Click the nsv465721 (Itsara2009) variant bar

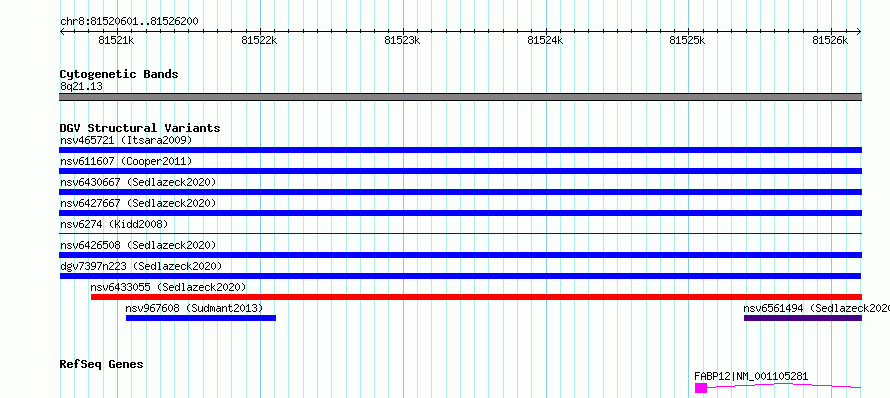[x=460, y=150]
